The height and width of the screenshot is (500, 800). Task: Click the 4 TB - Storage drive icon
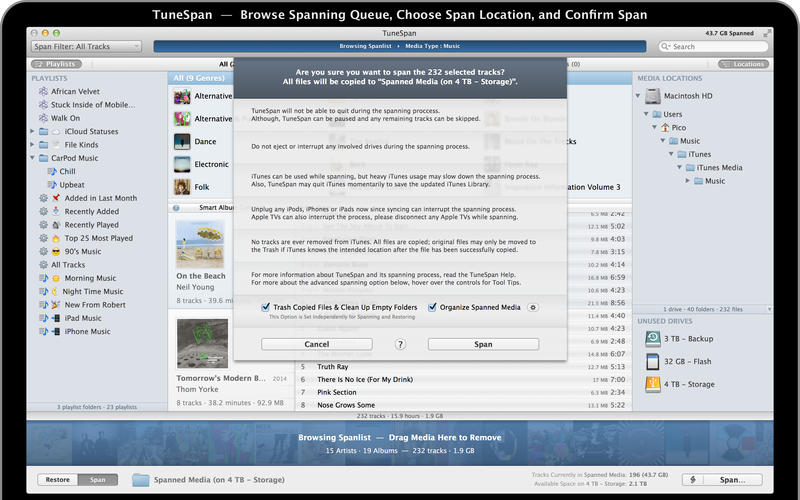[653, 384]
